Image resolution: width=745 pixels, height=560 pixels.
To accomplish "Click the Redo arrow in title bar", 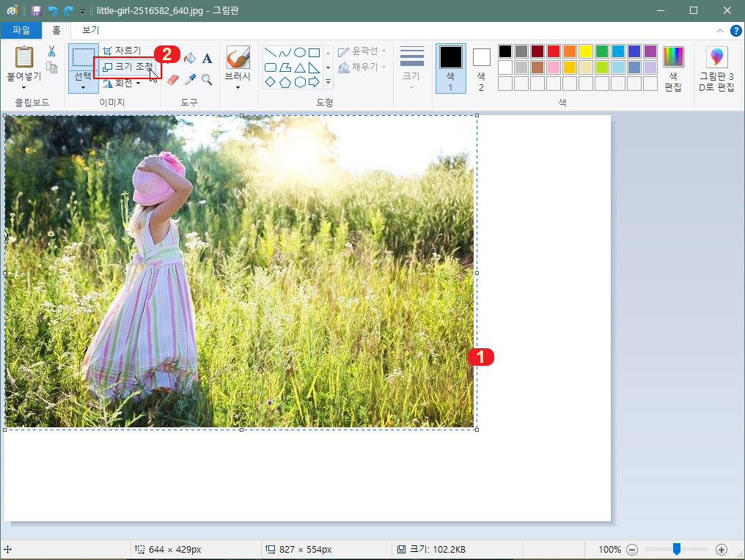I will point(68,10).
